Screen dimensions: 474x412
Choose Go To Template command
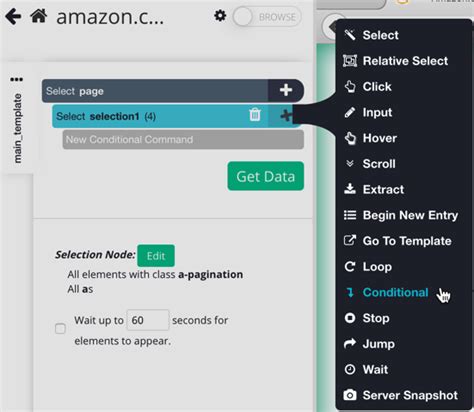[x=398, y=241]
